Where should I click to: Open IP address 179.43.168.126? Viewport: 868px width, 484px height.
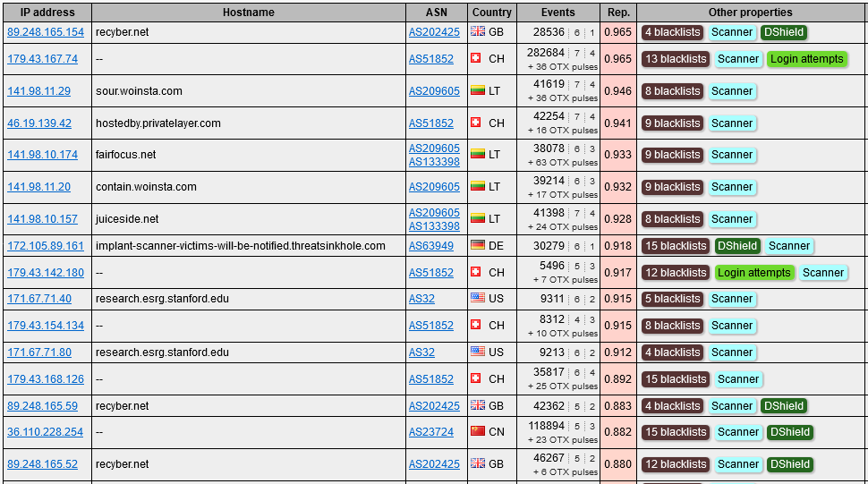[46, 379]
